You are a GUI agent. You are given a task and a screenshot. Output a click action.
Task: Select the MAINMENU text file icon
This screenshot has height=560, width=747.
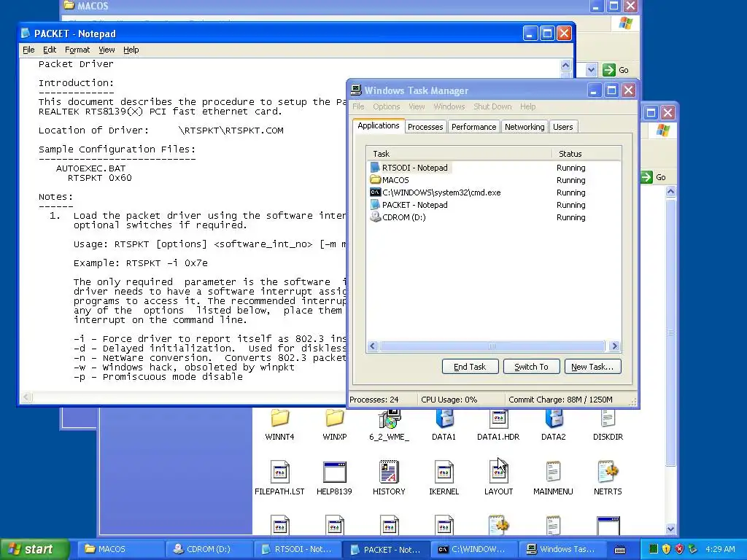553,472
